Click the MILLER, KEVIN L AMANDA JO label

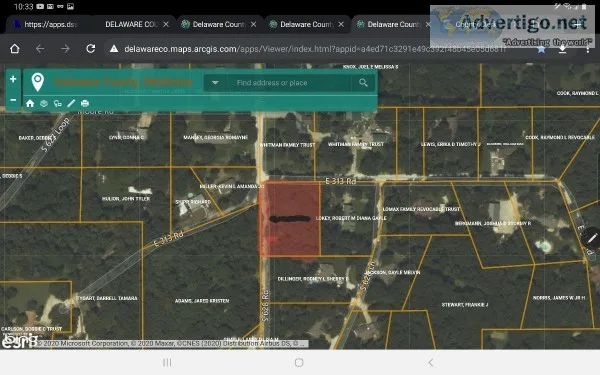click(x=232, y=186)
